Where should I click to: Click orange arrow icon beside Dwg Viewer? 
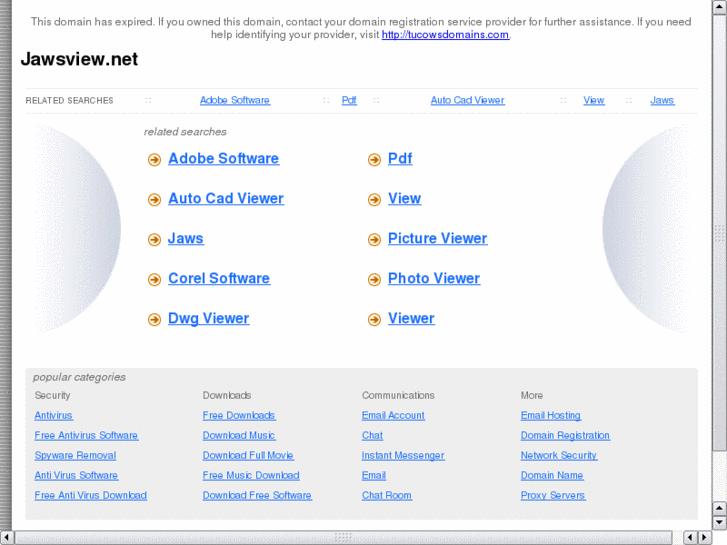point(154,320)
